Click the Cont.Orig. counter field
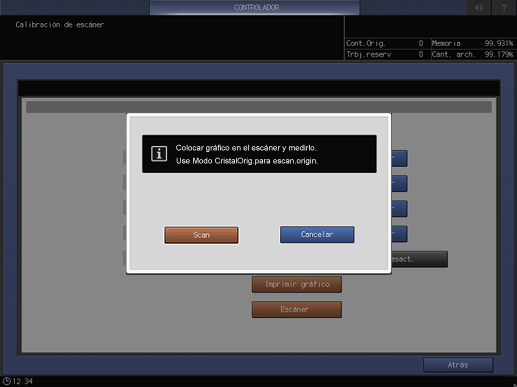Viewport: 517px width, 387px height. pos(385,43)
